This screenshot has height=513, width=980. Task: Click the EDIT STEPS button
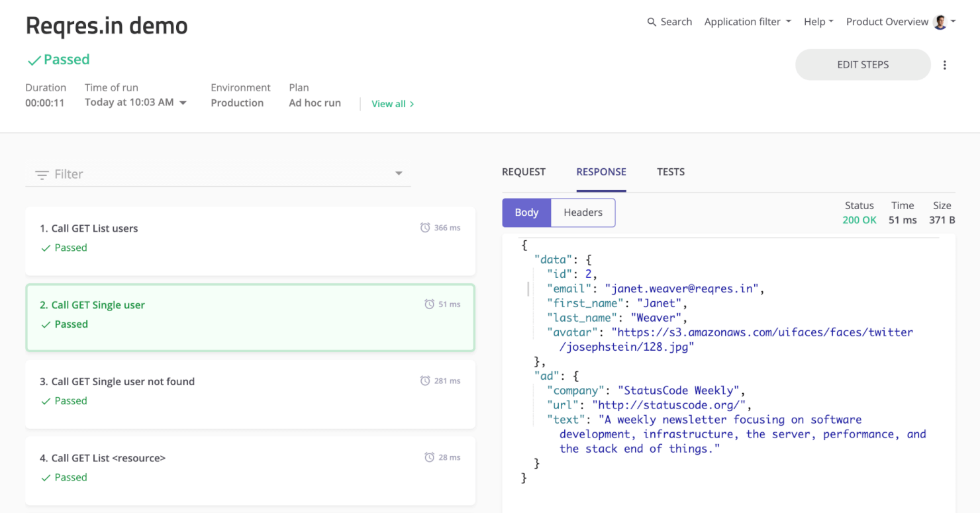point(862,64)
